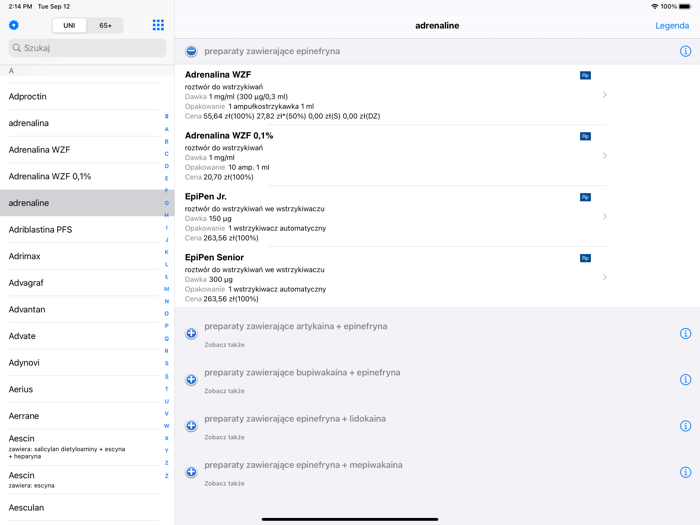Show info for epinefryna + mepiwakaina
The image size is (700, 525).
pyautogui.click(x=685, y=472)
